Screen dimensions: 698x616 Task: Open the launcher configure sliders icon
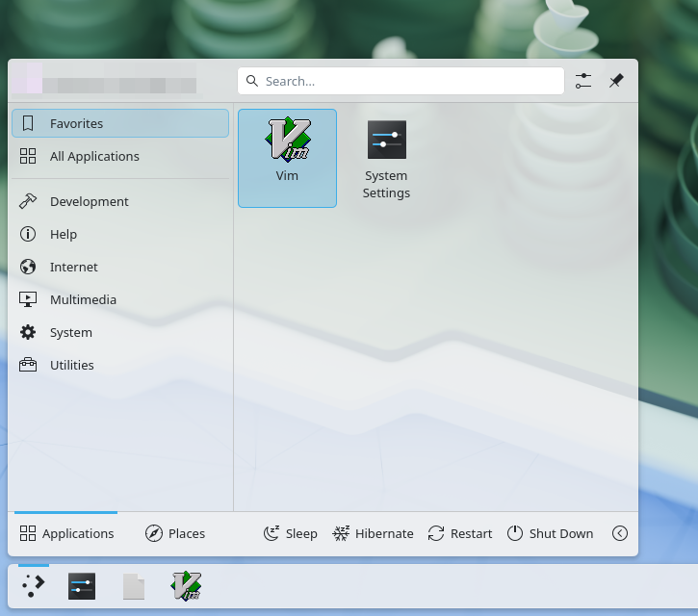coord(583,82)
